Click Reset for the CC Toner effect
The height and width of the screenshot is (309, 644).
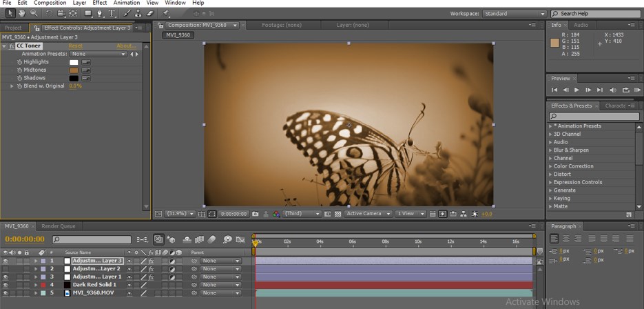pos(75,46)
